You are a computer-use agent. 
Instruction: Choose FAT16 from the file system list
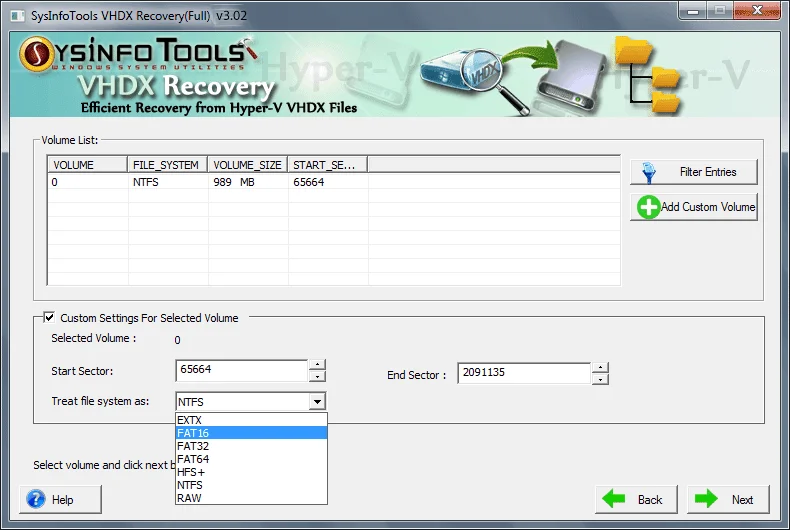251,433
